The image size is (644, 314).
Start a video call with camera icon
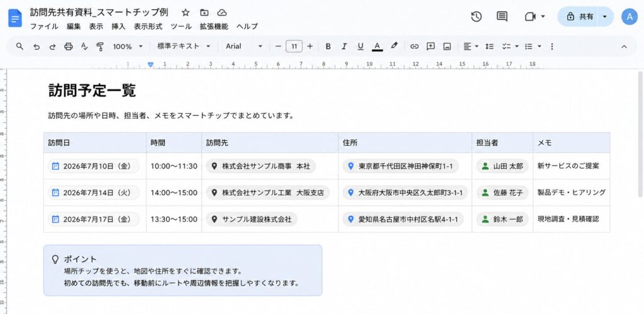[x=530, y=16]
